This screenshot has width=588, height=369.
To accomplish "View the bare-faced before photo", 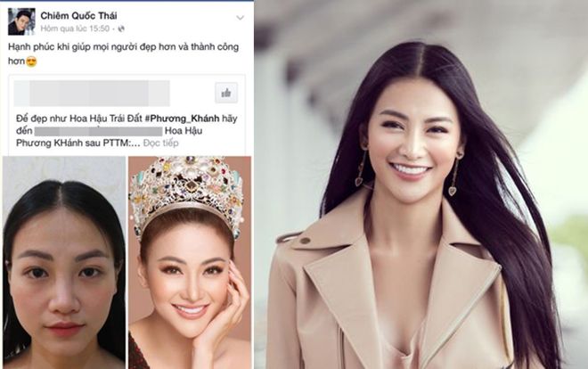I will point(64,263).
